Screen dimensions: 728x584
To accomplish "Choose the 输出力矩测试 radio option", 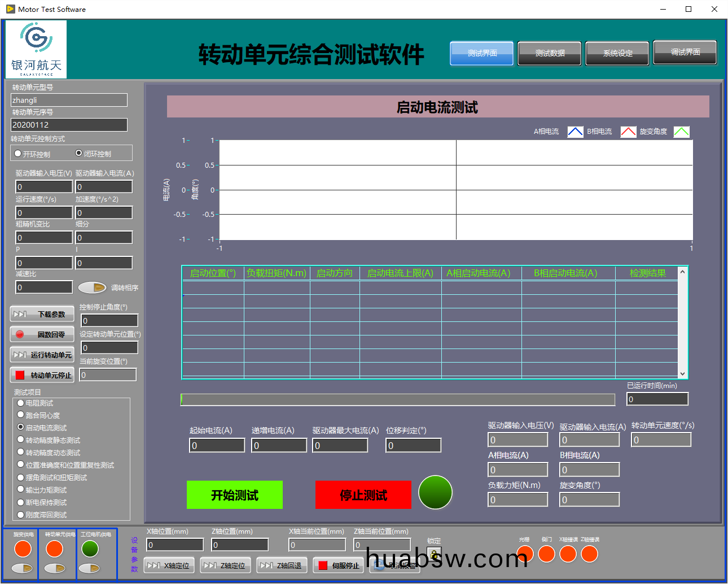I will pyautogui.click(x=21, y=490).
